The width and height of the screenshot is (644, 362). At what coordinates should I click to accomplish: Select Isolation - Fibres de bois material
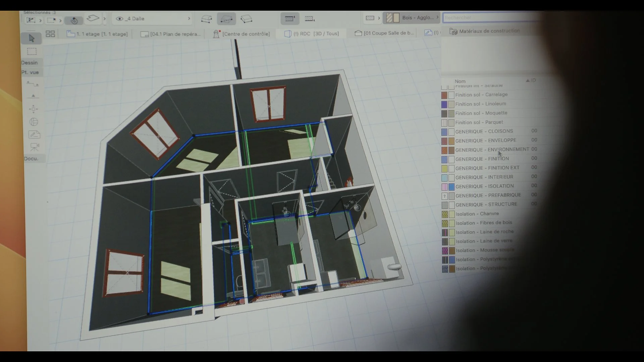[x=484, y=223]
